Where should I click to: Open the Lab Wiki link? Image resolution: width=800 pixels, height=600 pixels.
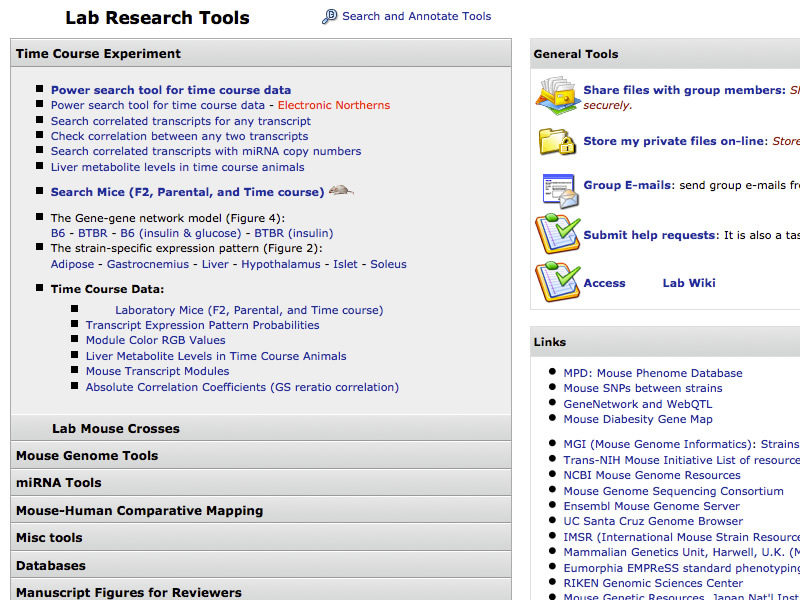(689, 283)
